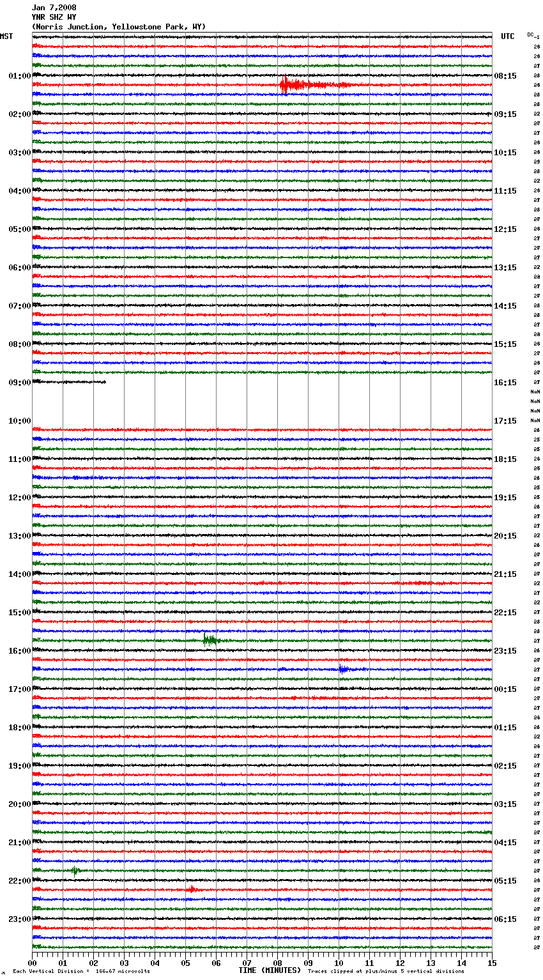Click the "09:15" UTC time label
Viewport: 543px width, 980px height.
(x=505, y=114)
